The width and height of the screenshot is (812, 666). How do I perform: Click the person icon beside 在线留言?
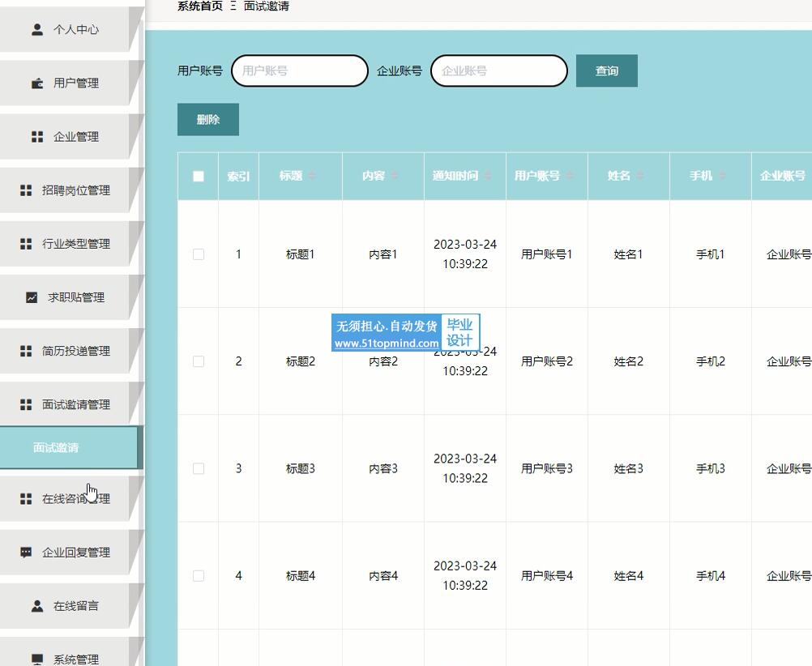point(37,606)
